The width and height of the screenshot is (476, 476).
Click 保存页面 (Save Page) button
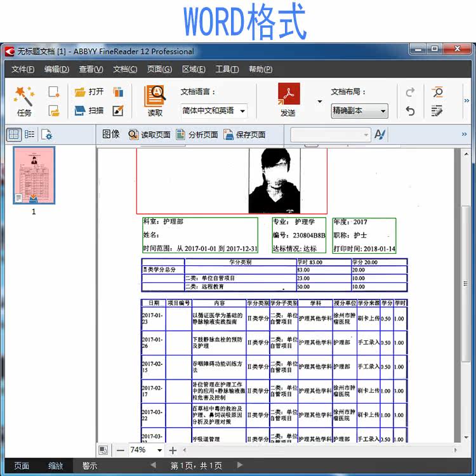pos(244,135)
